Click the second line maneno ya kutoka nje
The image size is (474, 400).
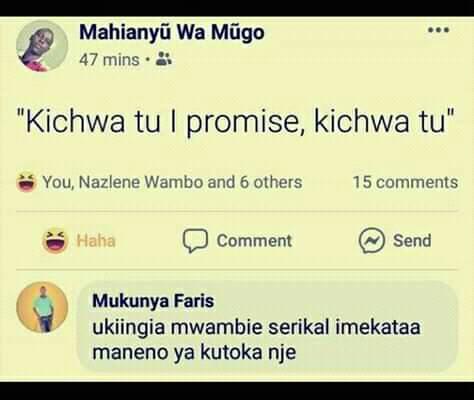pos(194,352)
